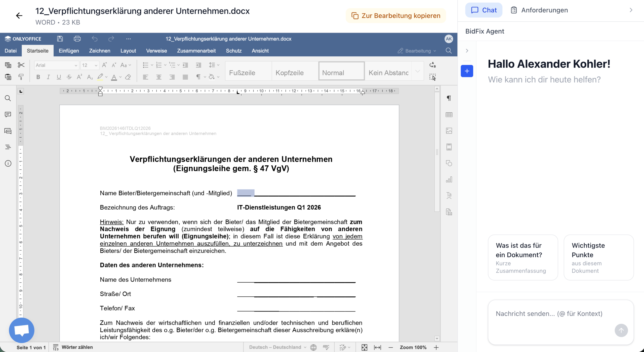644x352 pixels.
Task: Open the font size 12 dropdown
Action: click(x=96, y=65)
